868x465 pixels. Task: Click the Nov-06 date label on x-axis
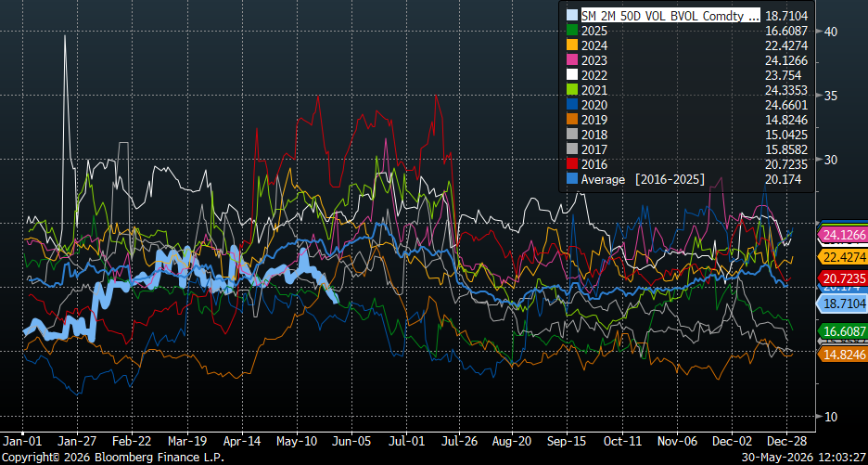point(676,440)
